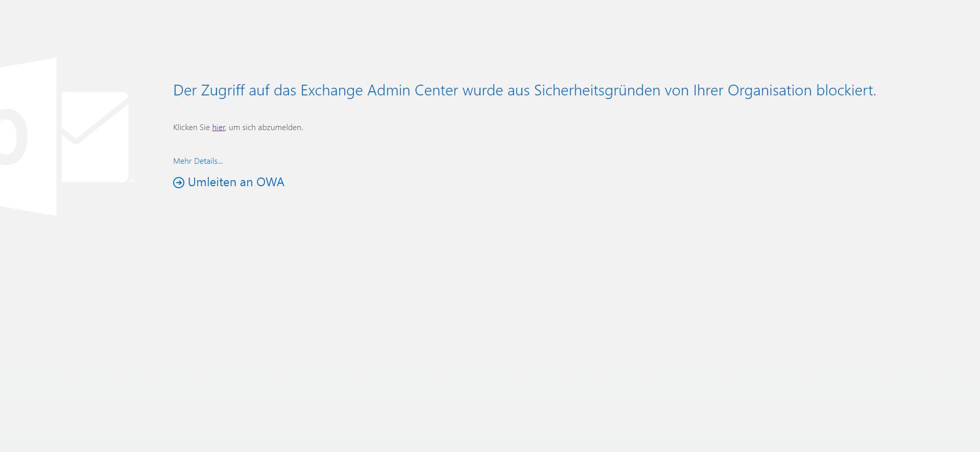Click the blocked-access heading text
This screenshot has width=980, height=452.
coord(524,91)
